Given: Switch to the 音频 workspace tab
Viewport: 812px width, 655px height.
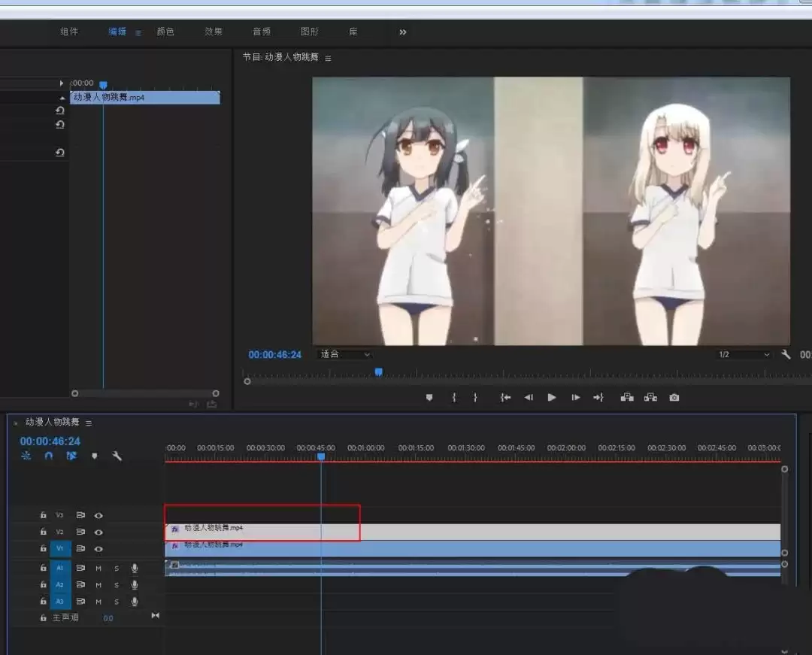Looking at the screenshot, I should [x=262, y=32].
